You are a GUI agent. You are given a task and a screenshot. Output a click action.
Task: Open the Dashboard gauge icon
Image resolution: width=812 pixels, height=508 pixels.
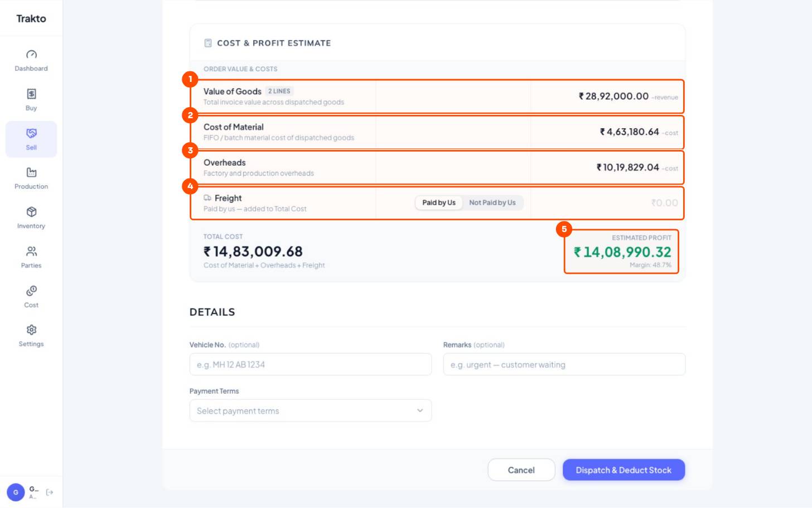31,54
